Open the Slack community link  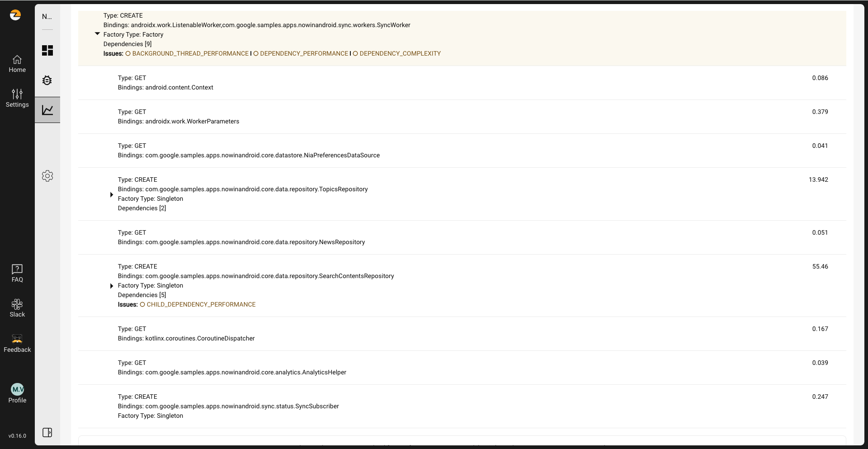[17, 308]
